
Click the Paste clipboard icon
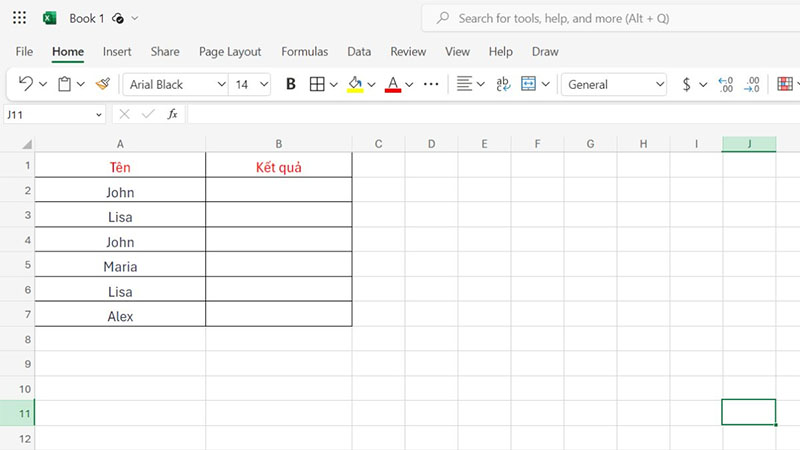[x=65, y=85]
